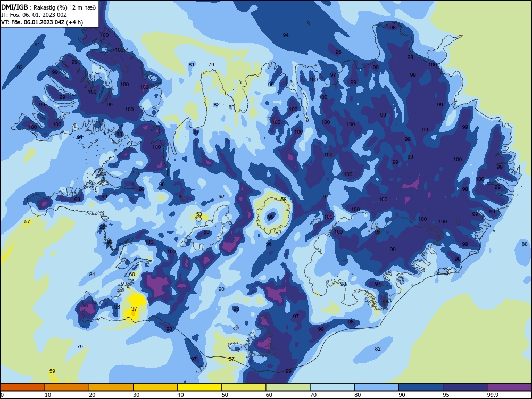Click the '88' value off the east coast
The height and width of the screenshot is (399, 532).
525,244
